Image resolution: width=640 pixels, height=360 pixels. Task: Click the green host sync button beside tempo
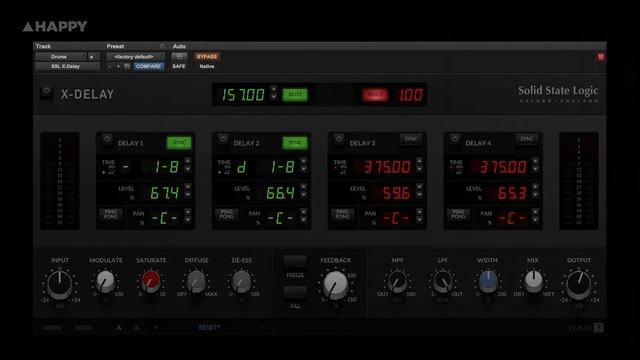click(295, 95)
